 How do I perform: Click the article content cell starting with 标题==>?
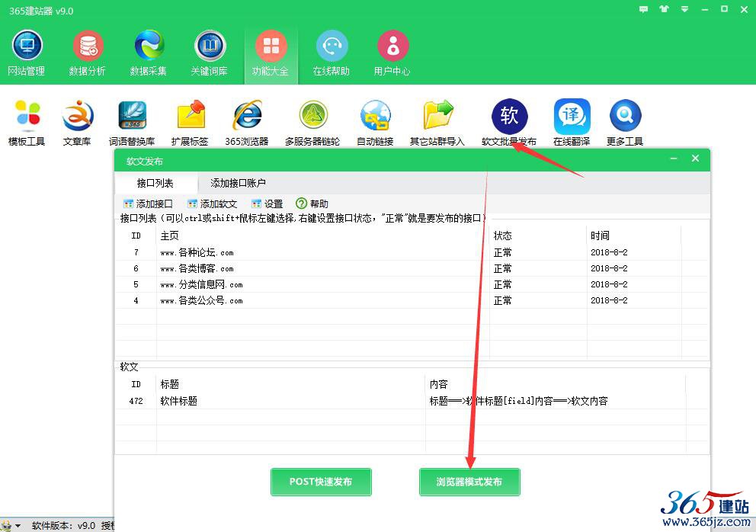click(519, 401)
